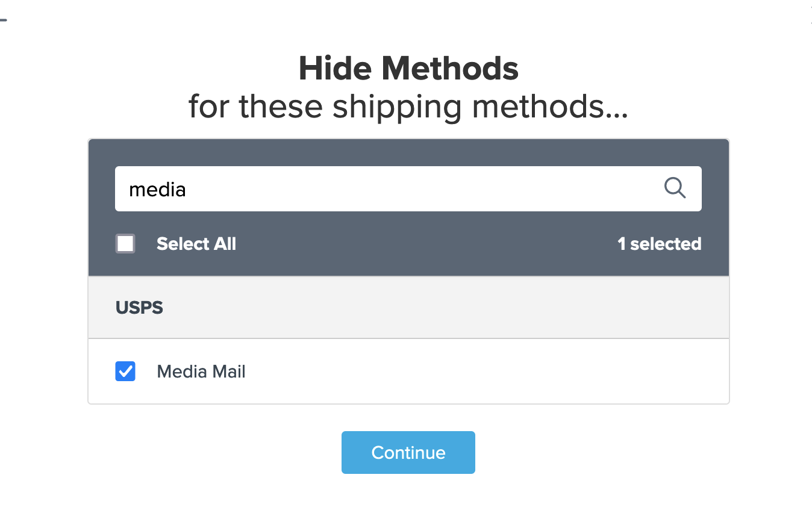Focus the shipping method search field
Screen dimensions: 812x507
(x=386, y=189)
